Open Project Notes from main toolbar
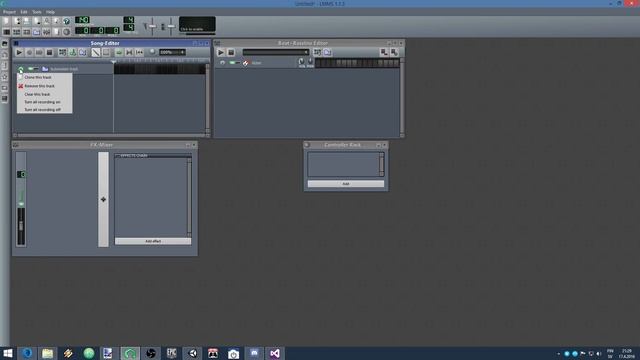 click(x=57, y=31)
